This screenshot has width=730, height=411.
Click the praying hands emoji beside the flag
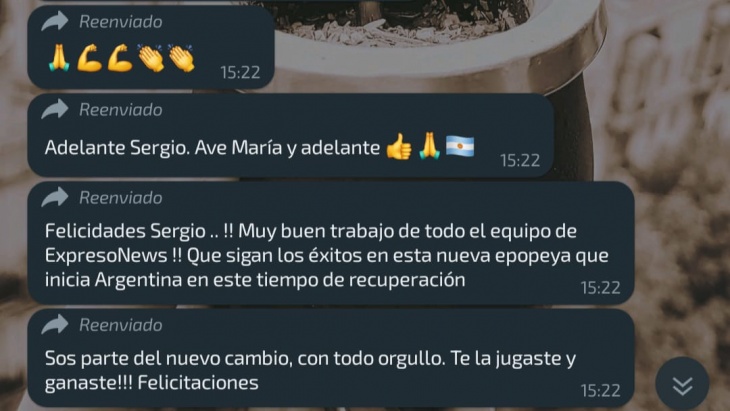coord(429,146)
